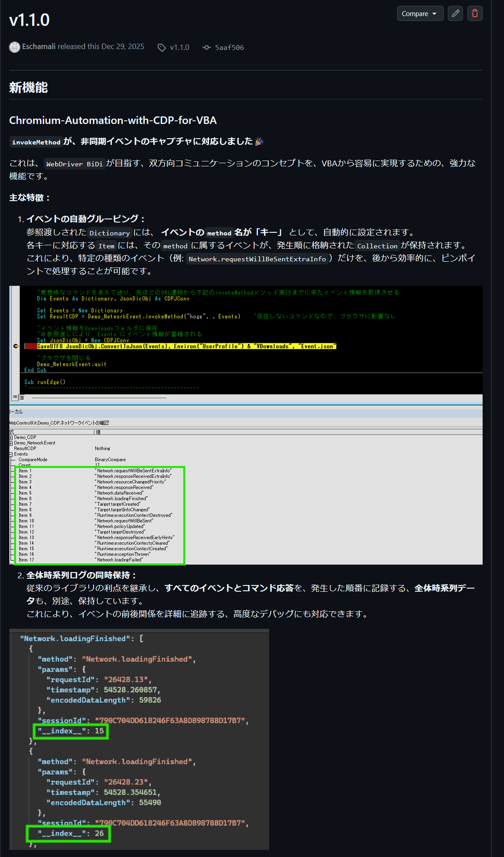Click the 新機能 heading
The width and height of the screenshot is (504, 857).
pos(29,87)
